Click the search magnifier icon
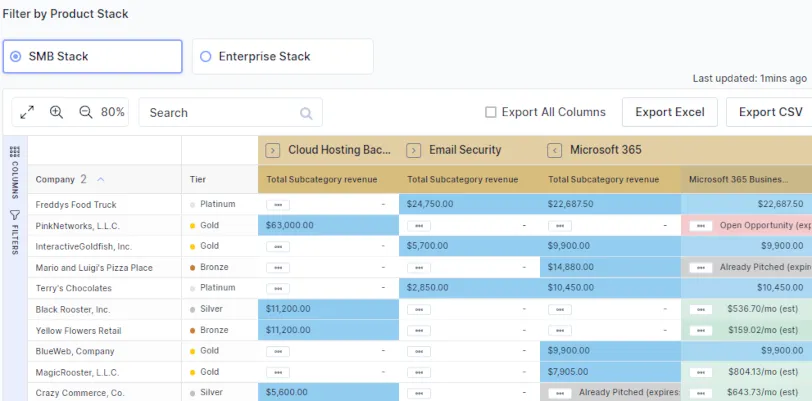This screenshot has width=812, height=401. tap(307, 113)
